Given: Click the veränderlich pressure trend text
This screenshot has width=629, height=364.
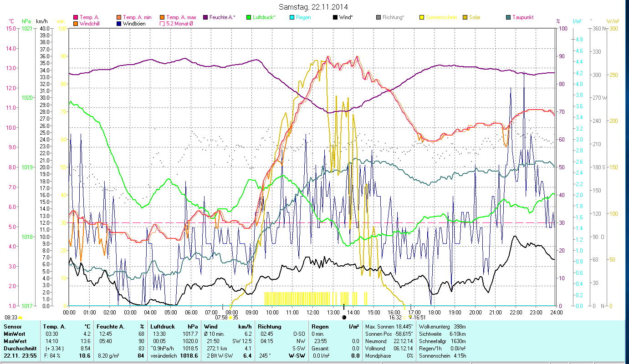Looking at the screenshot, I should (x=164, y=355).
